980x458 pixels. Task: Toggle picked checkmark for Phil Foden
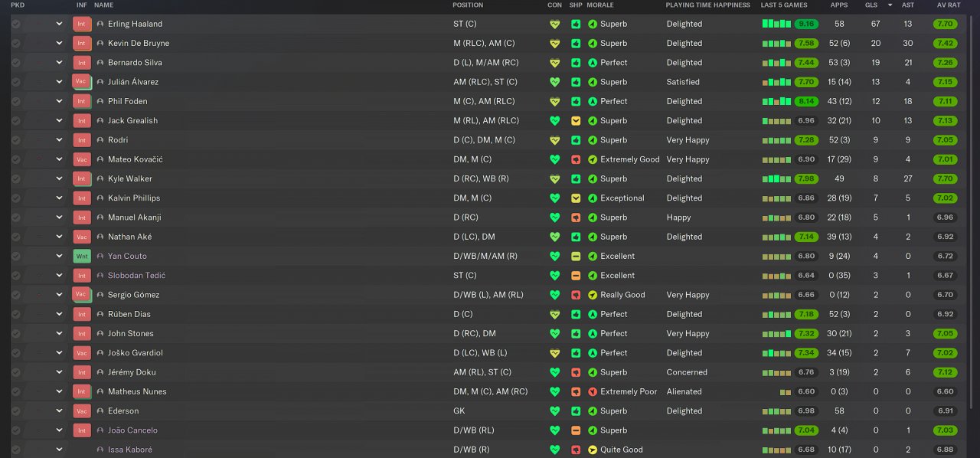(15, 101)
